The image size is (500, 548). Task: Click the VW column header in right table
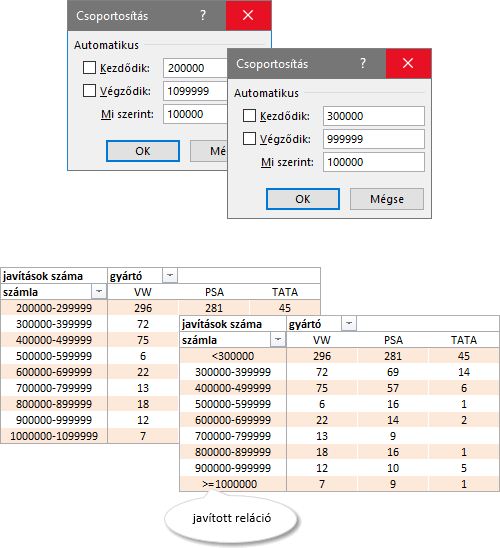click(322, 340)
